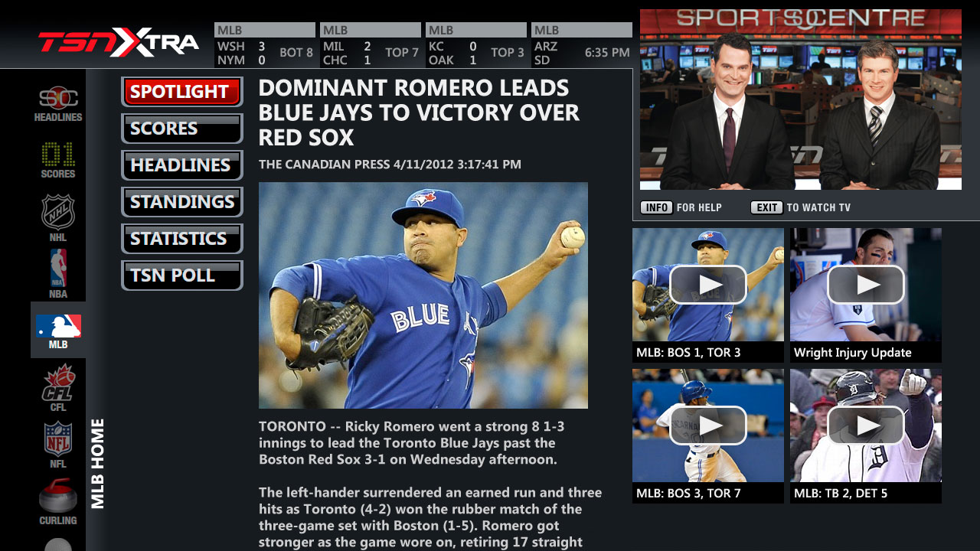The height and width of the screenshot is (551, 980).
Task: Play the MLB: BOS 1, TOR 3 video
Action: [708, 295]
